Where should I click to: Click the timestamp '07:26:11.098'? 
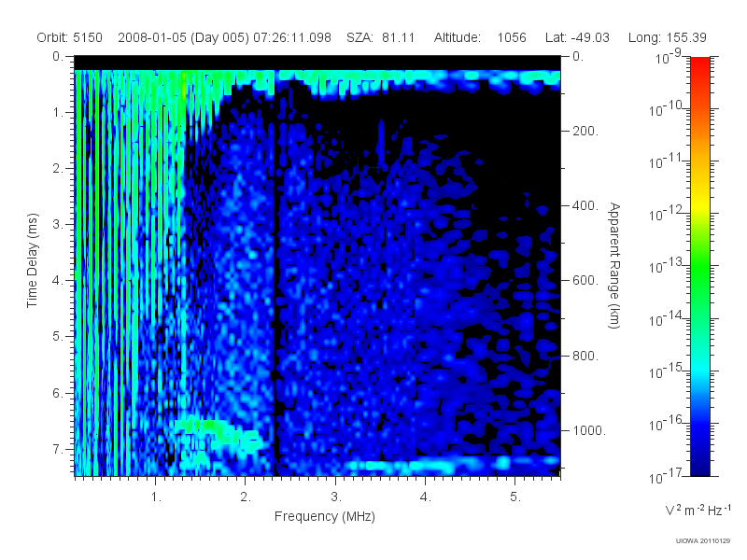tap(292, 37)
